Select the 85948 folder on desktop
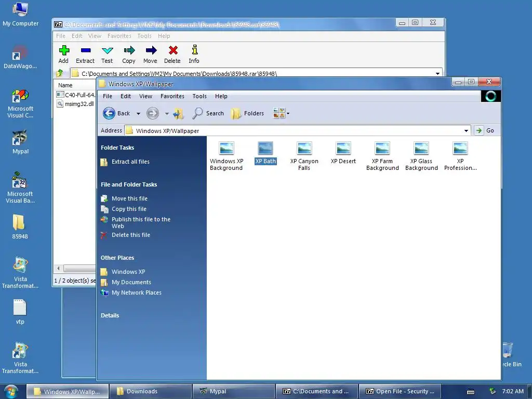 click(x=20, y=227)
